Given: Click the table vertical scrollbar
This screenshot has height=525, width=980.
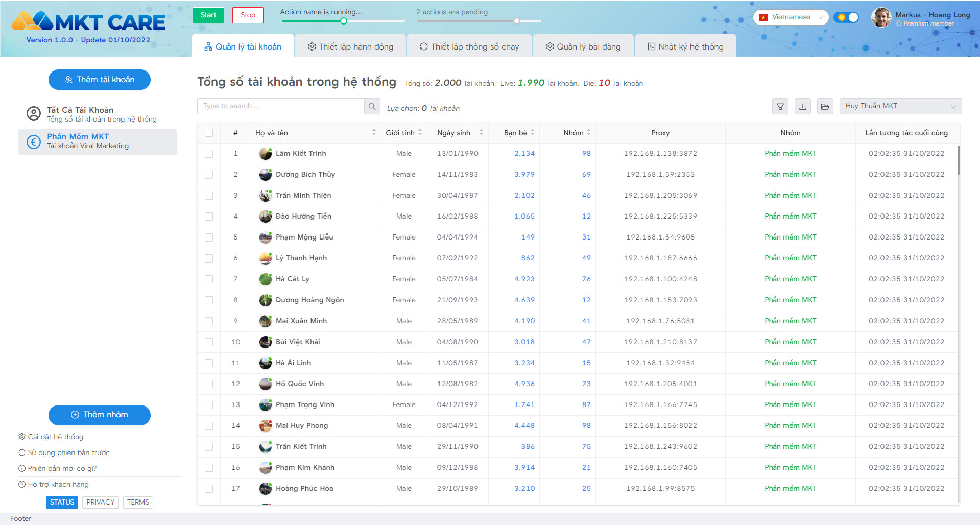Looking at the screenshot, I should click(959, 160).
